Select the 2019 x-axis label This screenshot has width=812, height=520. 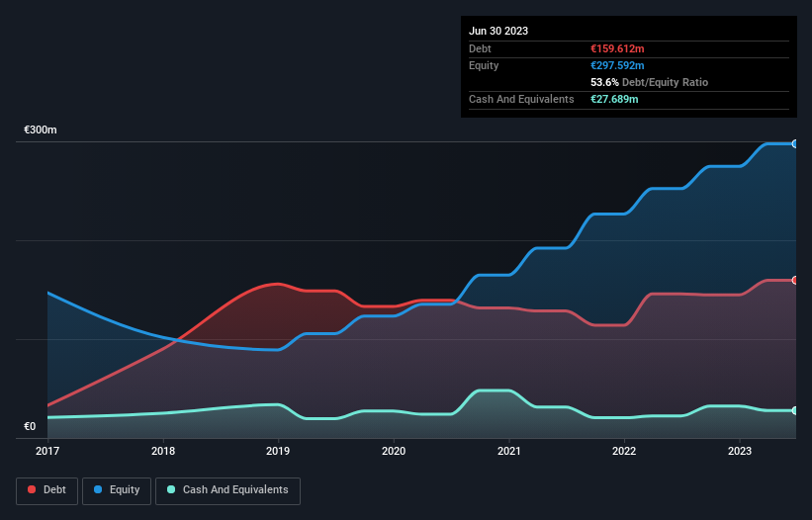tap(278, 451)
